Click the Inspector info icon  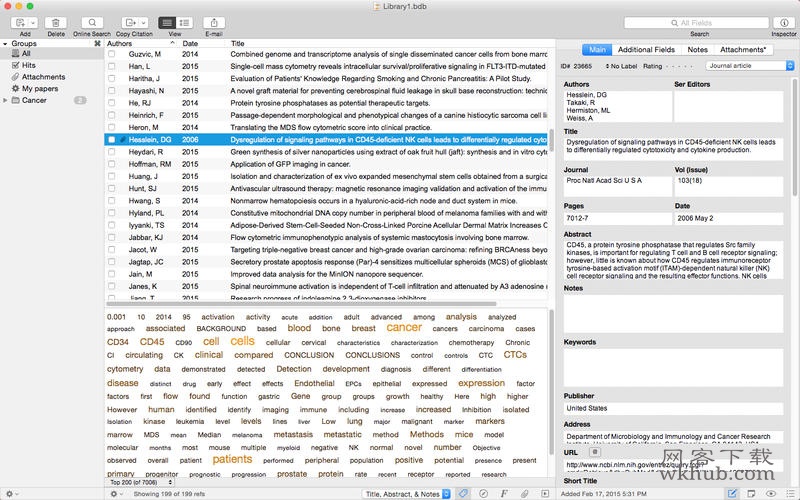(784, 23)
